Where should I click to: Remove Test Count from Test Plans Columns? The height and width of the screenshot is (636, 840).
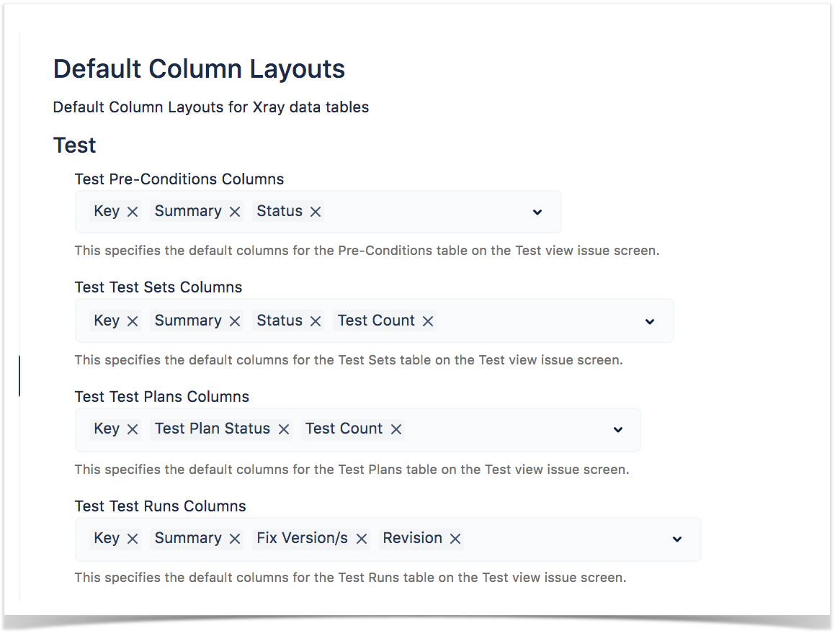click(x=396, y=429)
